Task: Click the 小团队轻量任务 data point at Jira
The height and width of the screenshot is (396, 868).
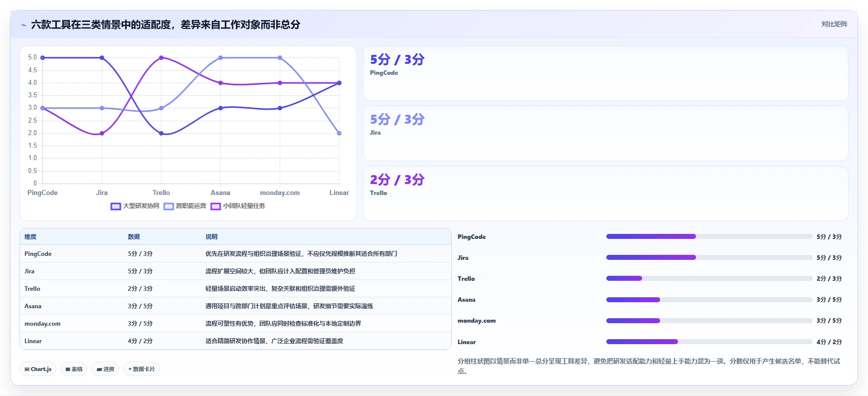Action: pos(102,133)
